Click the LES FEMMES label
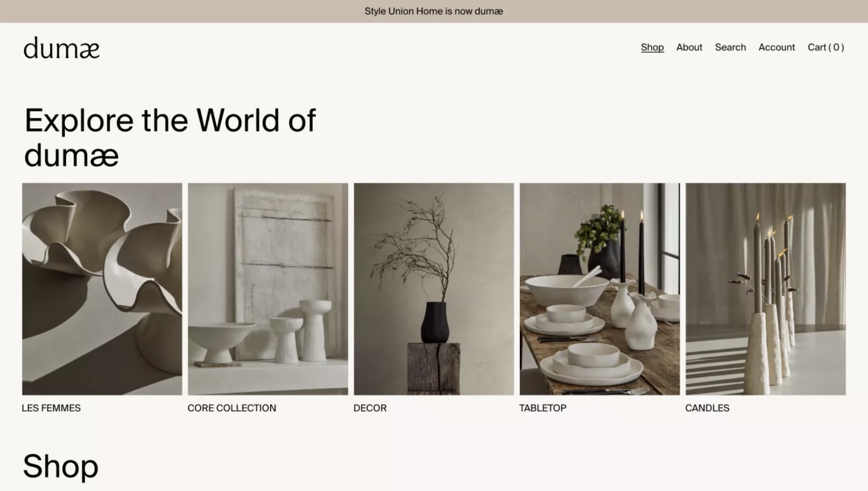The width and height of the screenshot is (868, 491). click(x=51, y=408)
